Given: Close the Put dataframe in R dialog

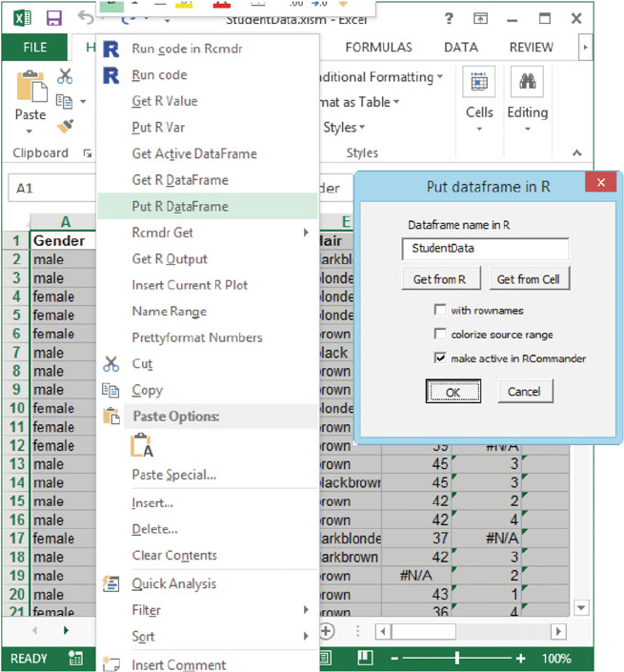Looking at the screenshot, I should [x=601, y=183].
